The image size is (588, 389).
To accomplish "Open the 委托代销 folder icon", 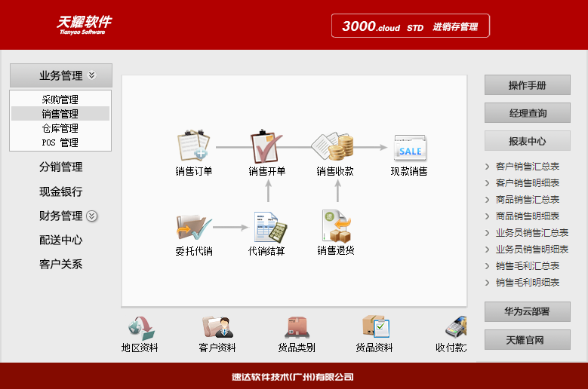I will [x=193, y=226].
